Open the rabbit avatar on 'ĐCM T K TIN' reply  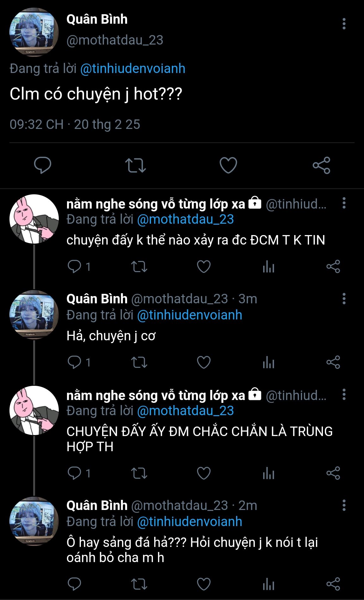point(34,219)
